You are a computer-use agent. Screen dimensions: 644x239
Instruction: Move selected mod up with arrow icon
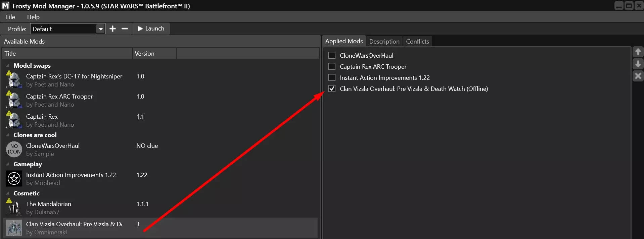(x=638, y=52)
